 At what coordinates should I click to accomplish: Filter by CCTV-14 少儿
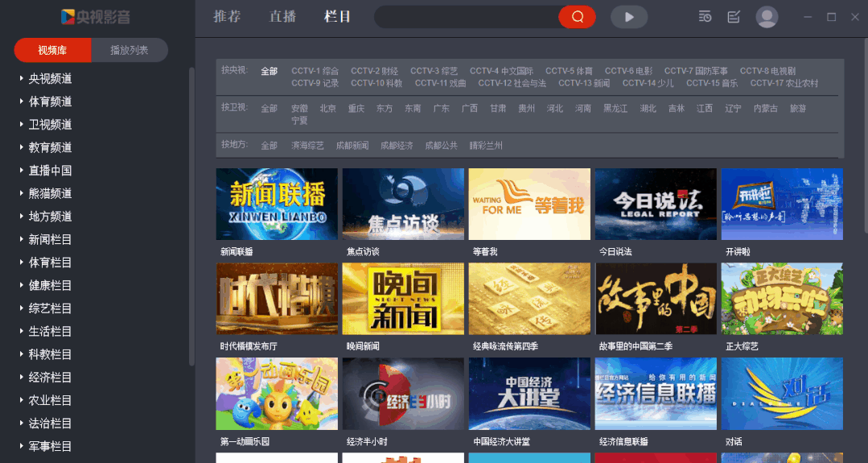point(648,83)
